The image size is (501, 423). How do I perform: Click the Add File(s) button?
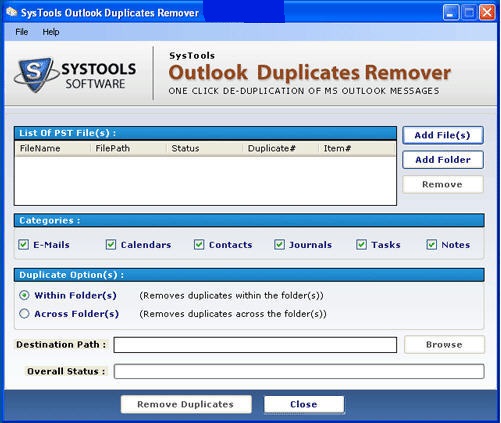click(x=443, y=135)
